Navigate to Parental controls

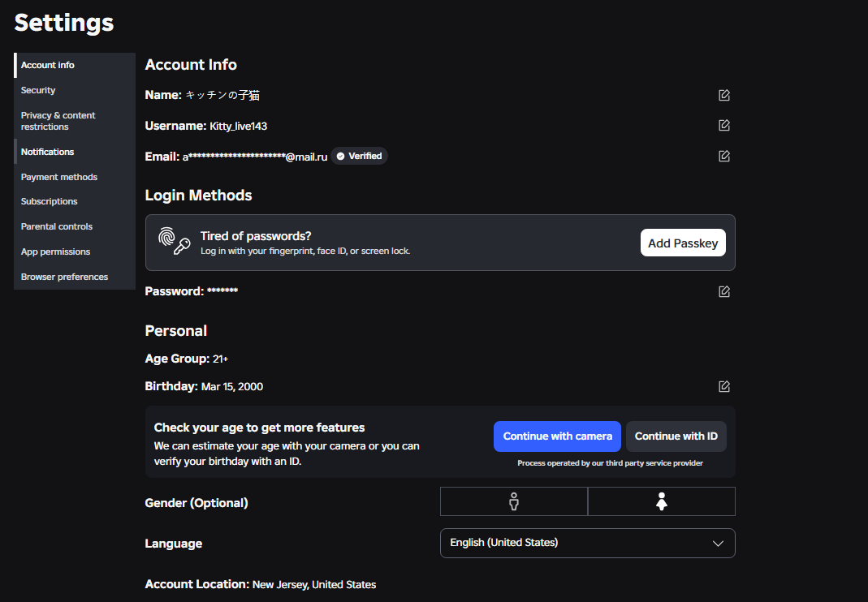pos(57,226)
